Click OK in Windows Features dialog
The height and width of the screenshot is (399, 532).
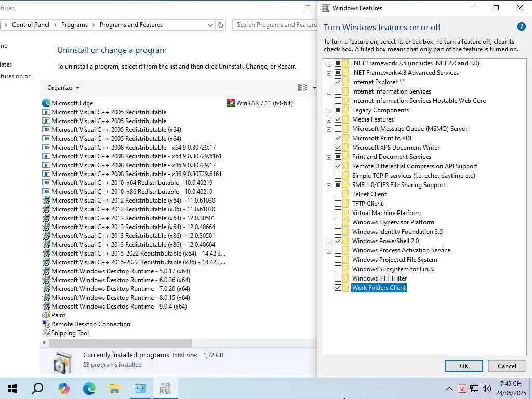(x=464, y=366)
